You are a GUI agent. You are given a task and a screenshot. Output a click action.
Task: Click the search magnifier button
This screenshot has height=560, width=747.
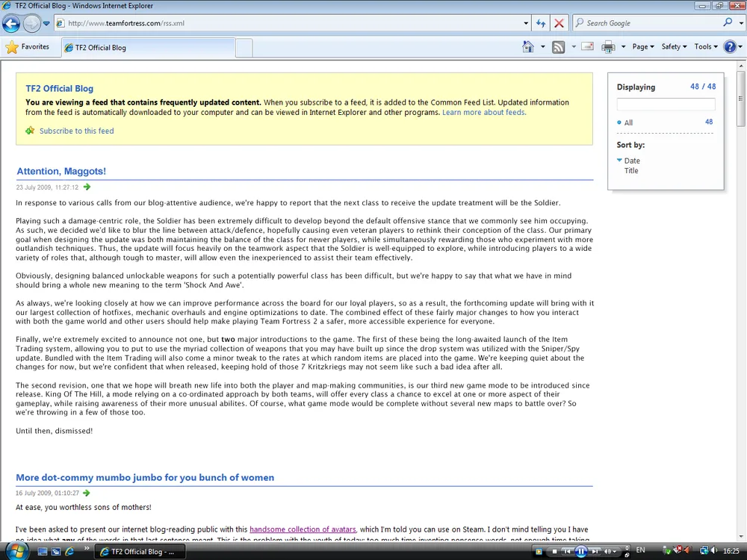(x=728, y=22)
